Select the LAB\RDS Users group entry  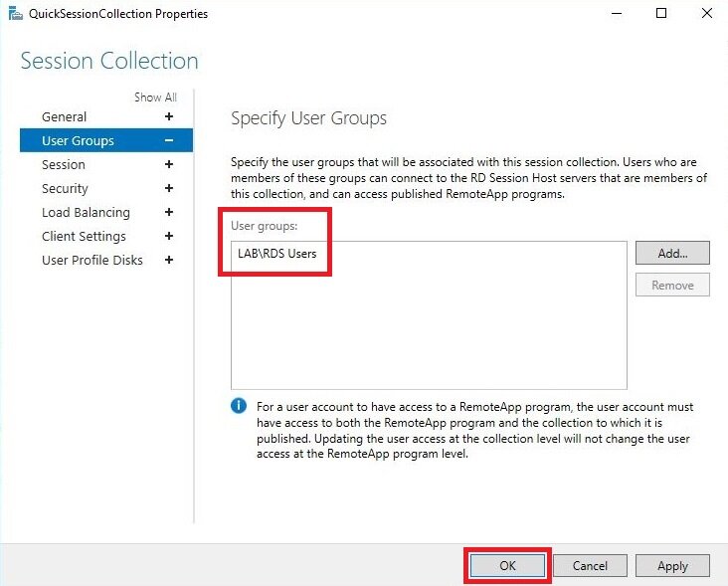point(277,254)
